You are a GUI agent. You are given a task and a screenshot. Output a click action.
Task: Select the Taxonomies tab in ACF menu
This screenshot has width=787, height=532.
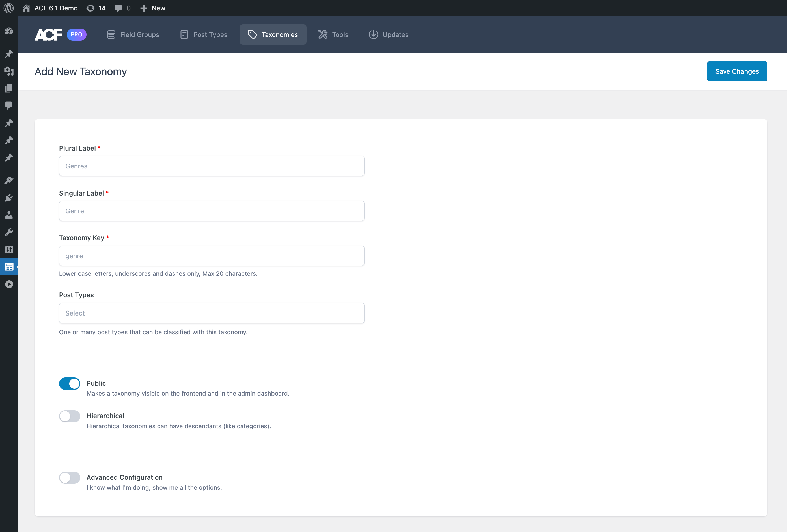tap(273, 34)
